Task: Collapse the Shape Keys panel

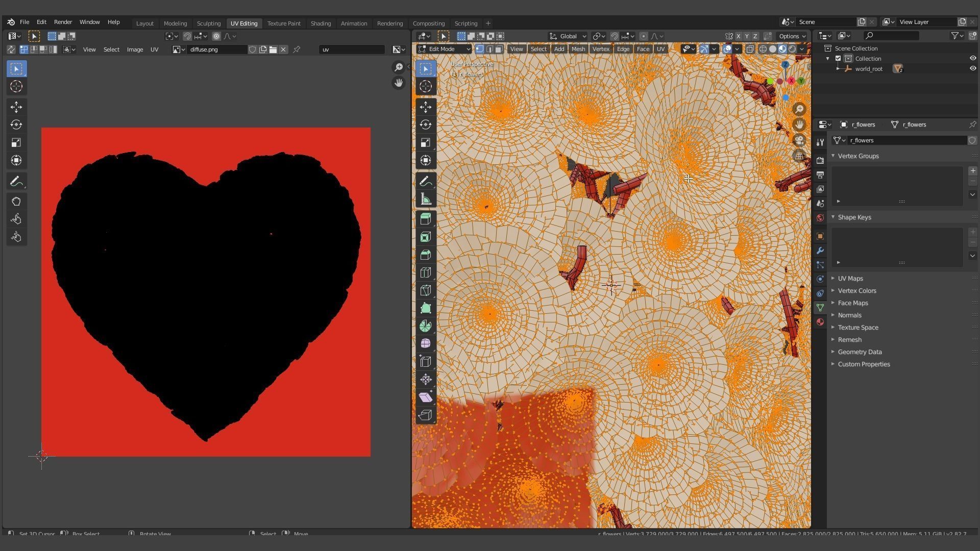Action: click(x=854, y=217)
